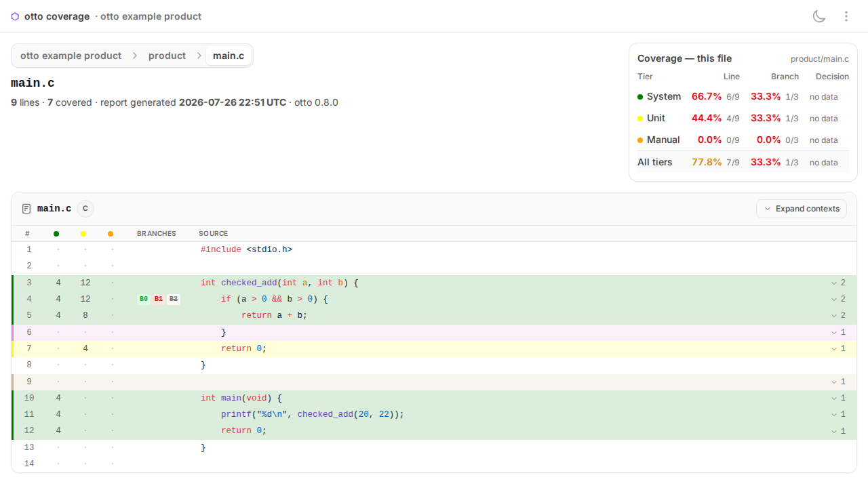Click Unit line coverage 44.4%
This screenshot has width=868, height=488.
(x=707, y=118)
